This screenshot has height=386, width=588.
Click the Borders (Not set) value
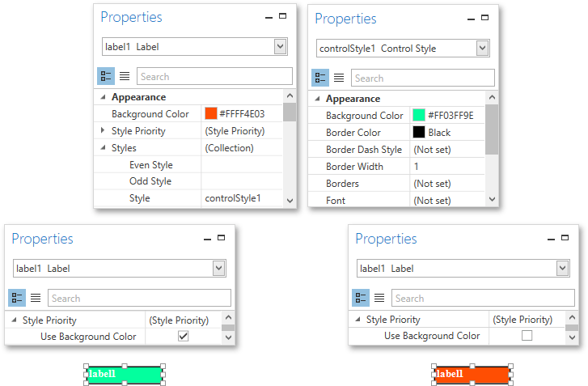coord(432,184)
